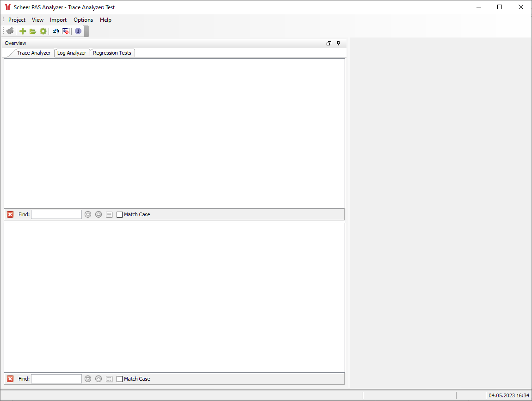Enable Match Case in the upper Find bar
Screen dimensions: 532x401
pos(119,214)
